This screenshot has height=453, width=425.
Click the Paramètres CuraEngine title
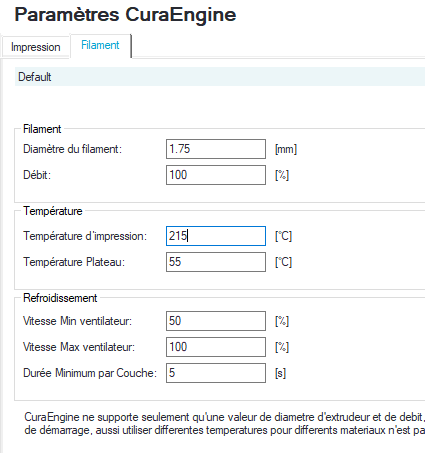(x=125, y=15)
